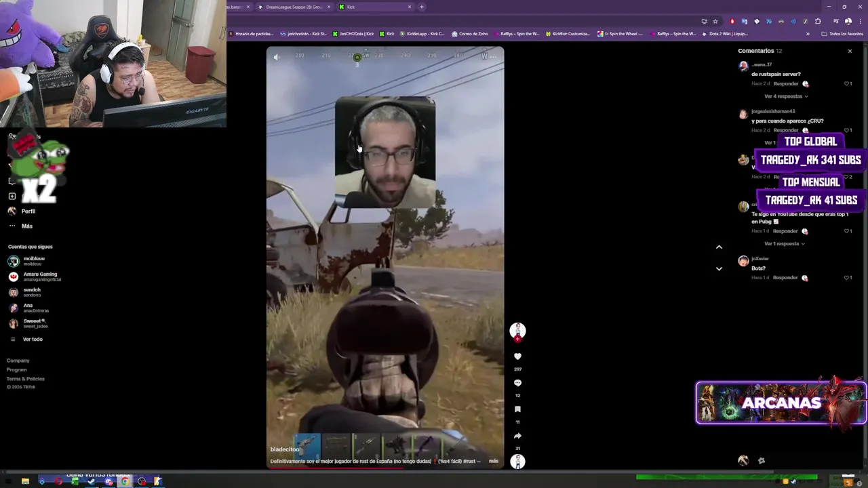Like the 'y para cuando aparece ¿CRU?' comment
The image size is (868, 488).
coord(848,130)
